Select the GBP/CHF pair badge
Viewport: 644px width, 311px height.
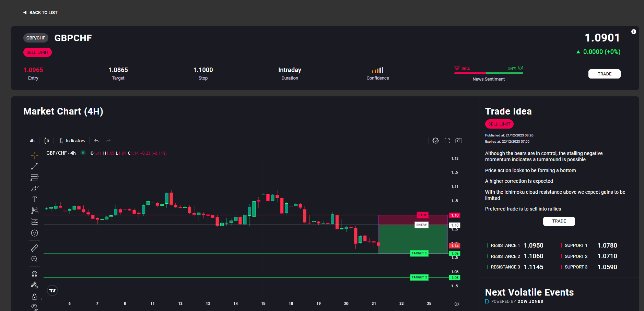(35, 38)
